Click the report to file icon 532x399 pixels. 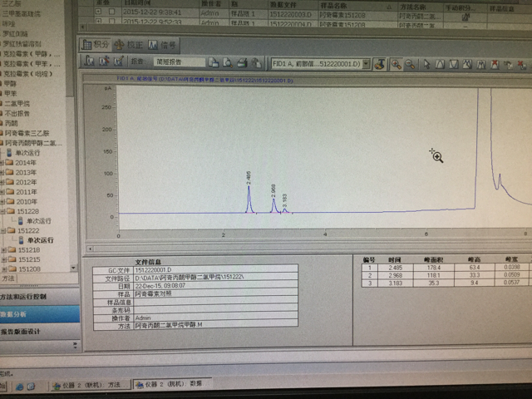214,62
